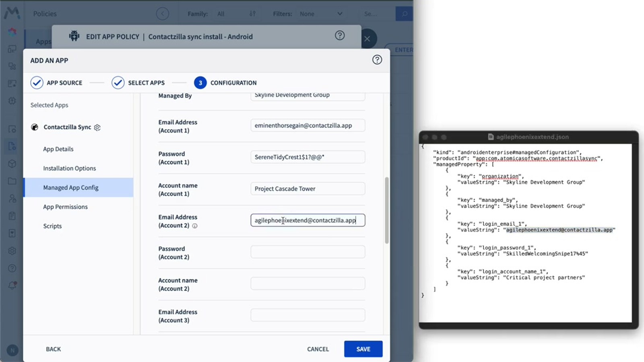Click the agilephoenixextend.json title in the JSON window
The image size is (644, 362).
click(532, 137)
